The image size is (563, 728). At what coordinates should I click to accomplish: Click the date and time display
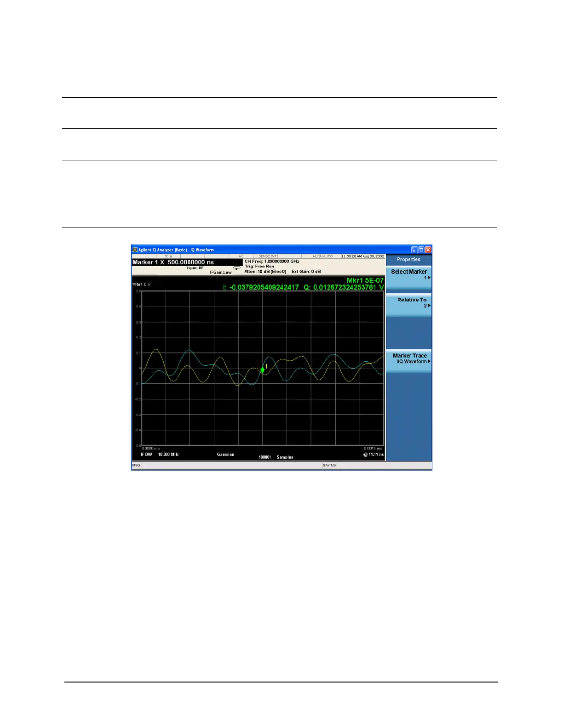click(362, 256)
